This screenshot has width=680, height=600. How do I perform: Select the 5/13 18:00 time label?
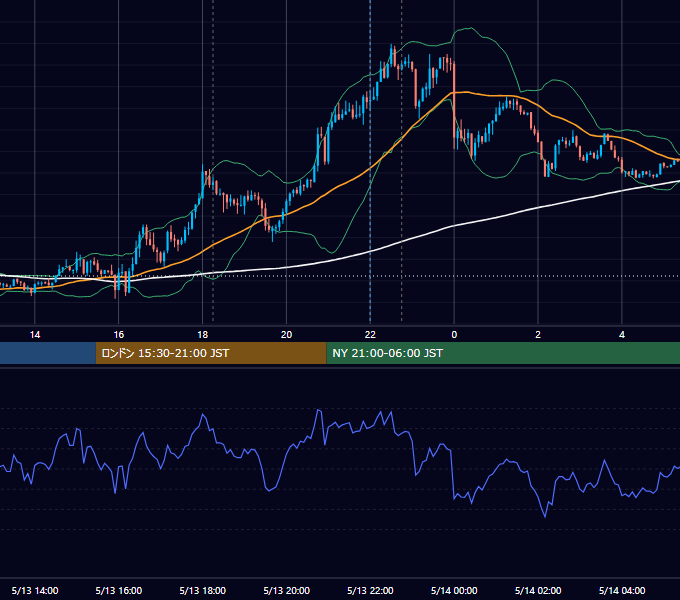[x=203, y=590]
